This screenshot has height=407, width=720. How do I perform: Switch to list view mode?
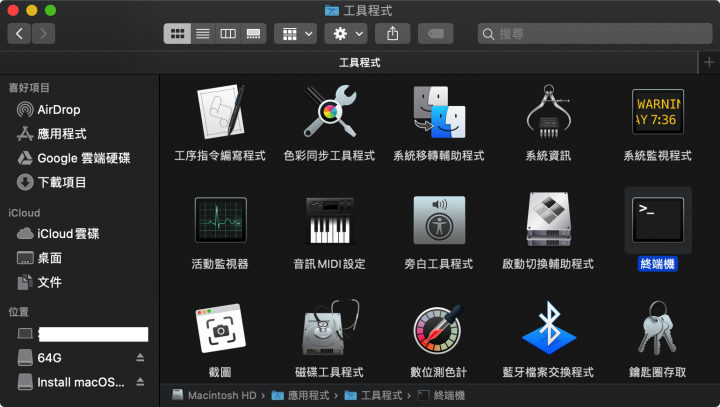point(203,33)
